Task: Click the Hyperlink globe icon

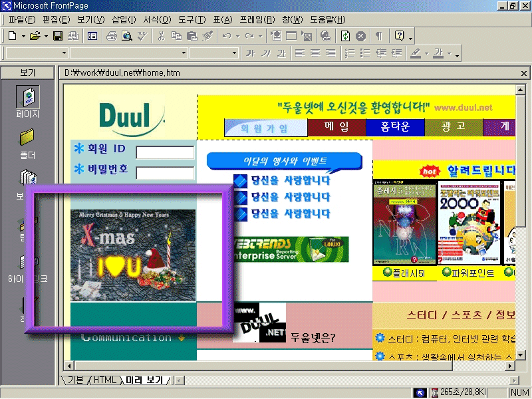Action: point(326,36)
